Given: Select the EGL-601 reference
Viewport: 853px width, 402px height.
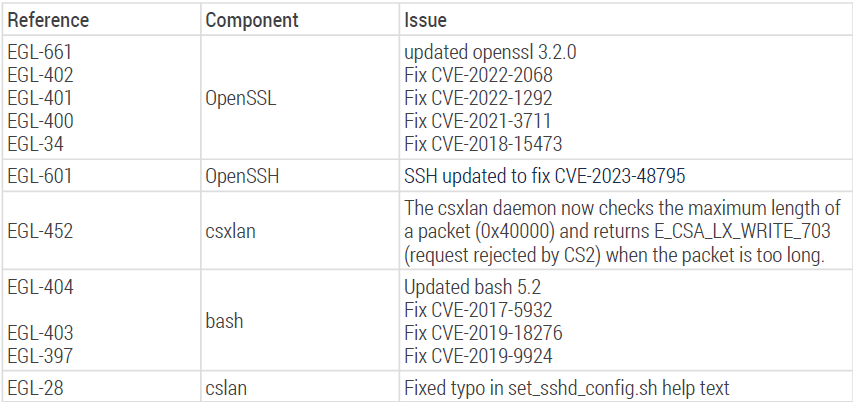Looking at the screenshot, I should click(40, 175).
